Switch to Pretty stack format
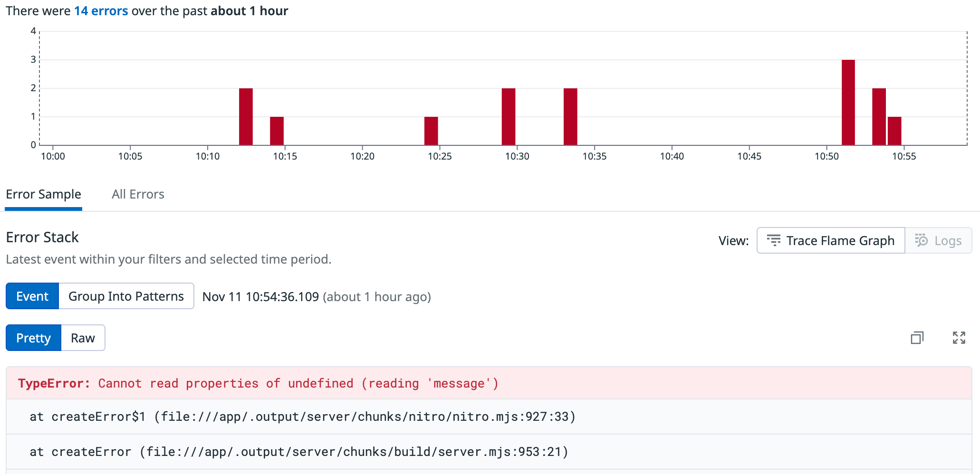This screenshot has width=980, height=474. point(33,338)
